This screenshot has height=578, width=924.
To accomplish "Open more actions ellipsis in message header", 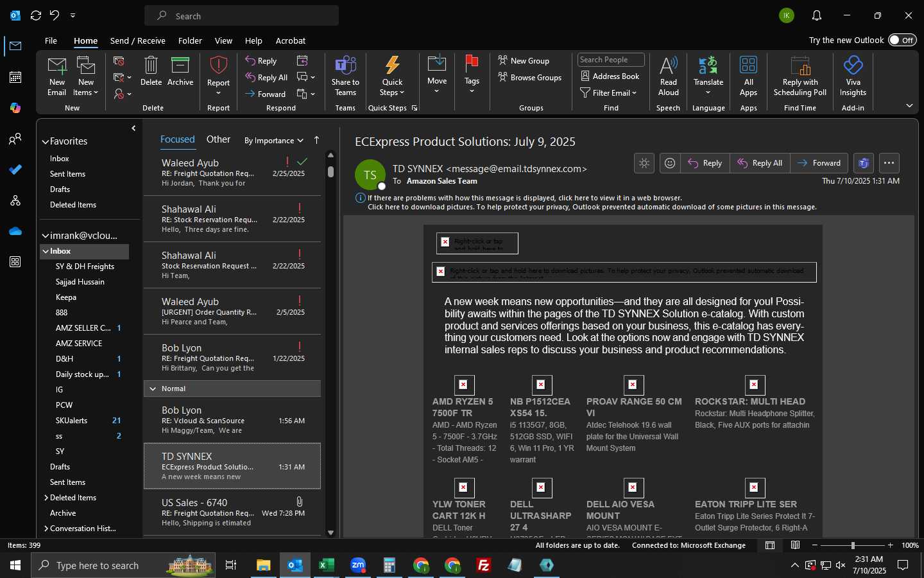I will point(889,163).
